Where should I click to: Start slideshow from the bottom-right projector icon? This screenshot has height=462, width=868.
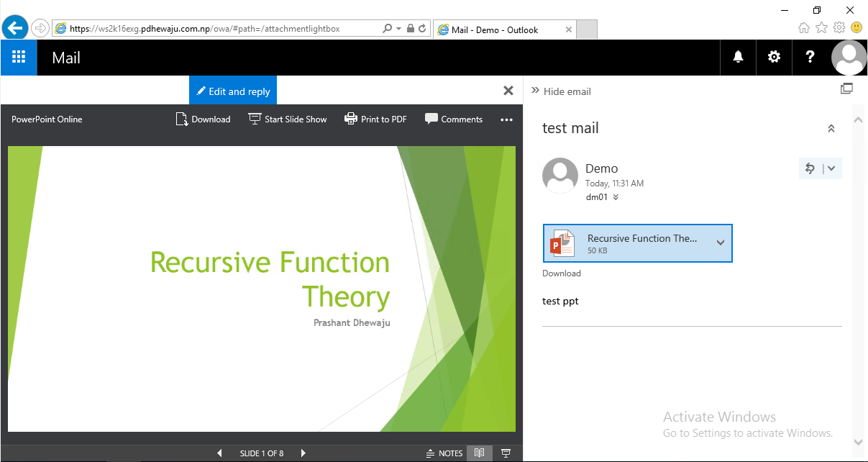pos(506,453)
